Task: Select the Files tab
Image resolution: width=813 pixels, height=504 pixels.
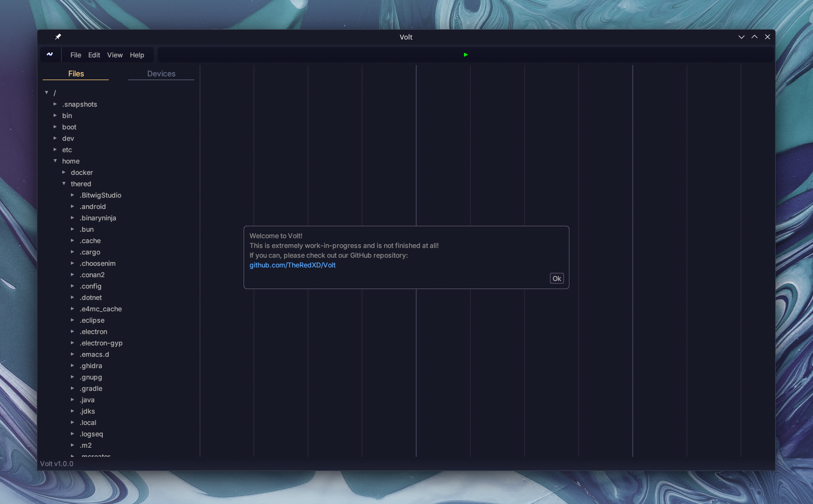Action: click(76, 74)
